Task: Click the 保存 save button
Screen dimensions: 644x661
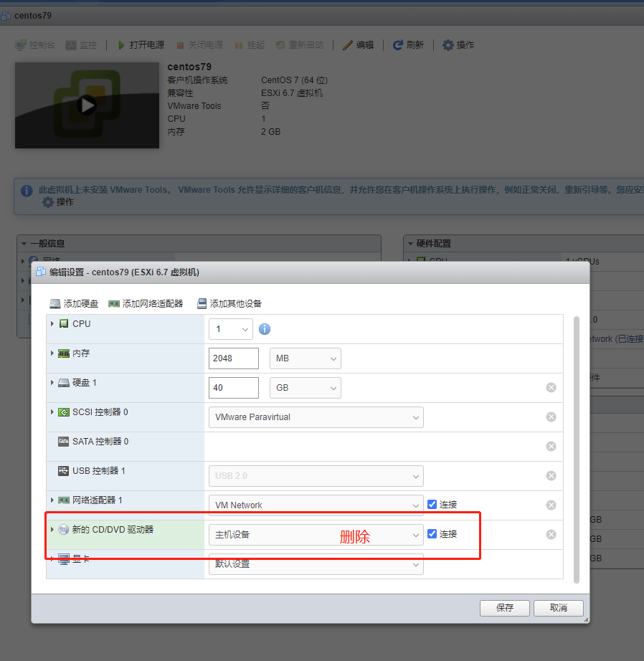Action: tap(504, 607)
